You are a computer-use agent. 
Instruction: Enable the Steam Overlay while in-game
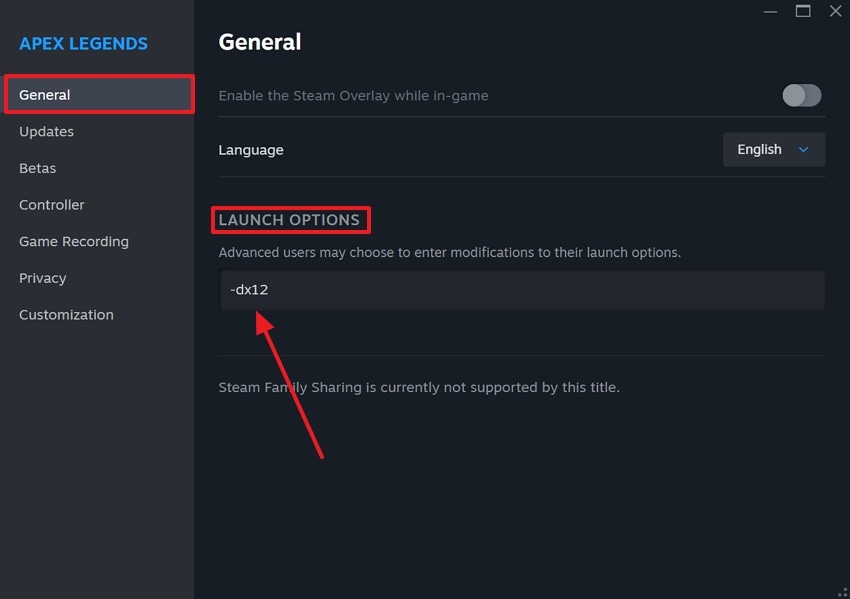pos(801,95)
